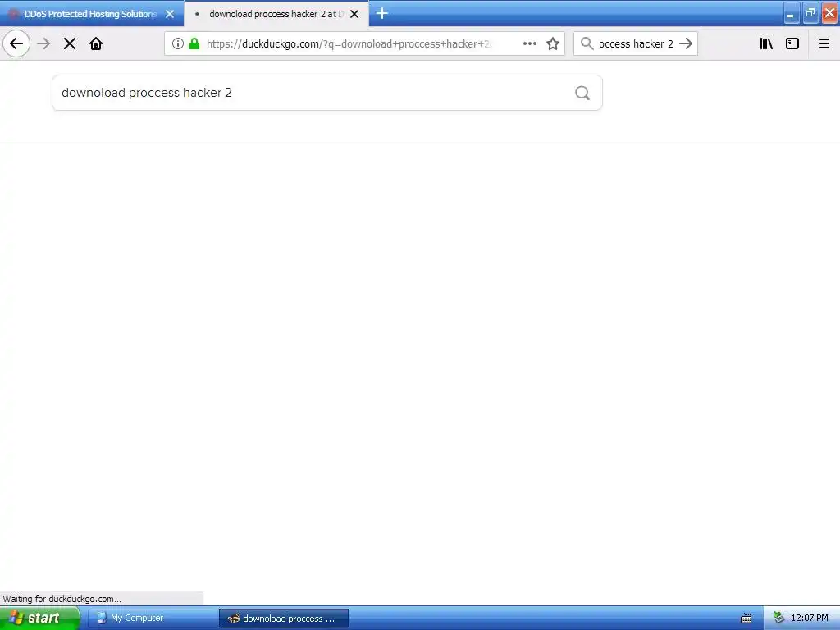
Task: Click DuckDuckGo search magnifier button
Action: coord(582,93)
